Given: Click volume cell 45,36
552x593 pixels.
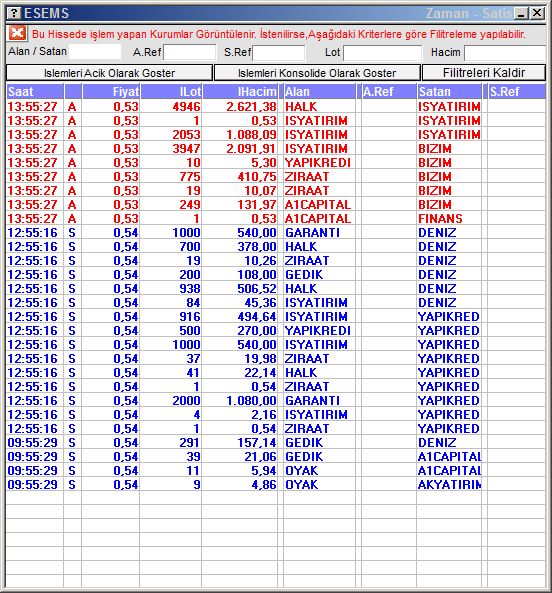Looking at the screenshot, I should click(260, 303).
